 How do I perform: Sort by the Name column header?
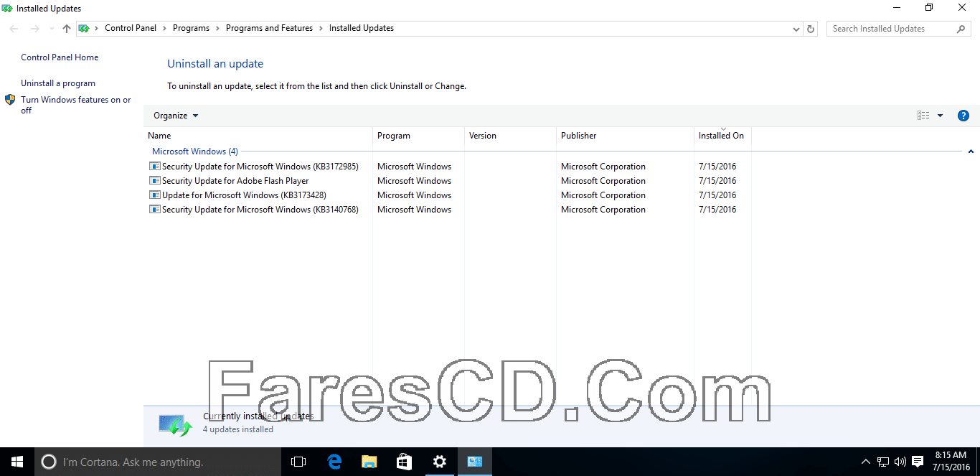[x=258, y=136]
